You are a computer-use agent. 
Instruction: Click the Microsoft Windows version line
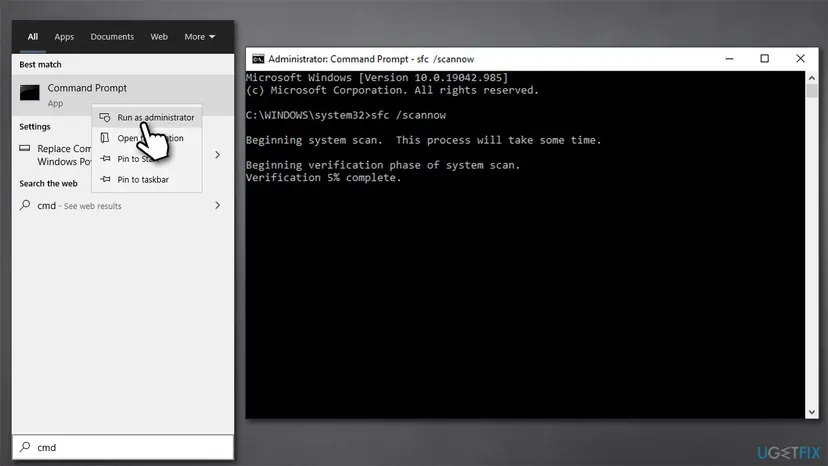377,78
